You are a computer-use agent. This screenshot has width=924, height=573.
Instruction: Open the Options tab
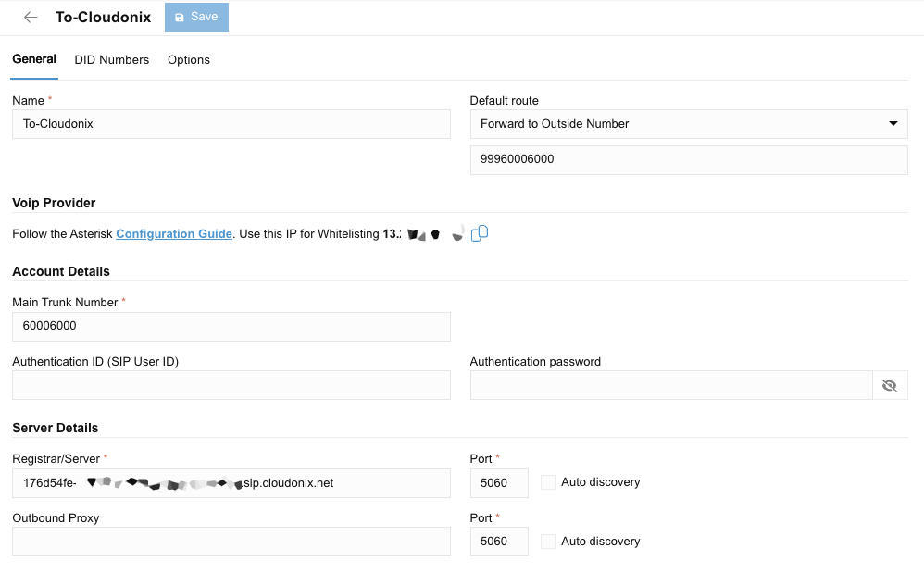coord(189,60)
